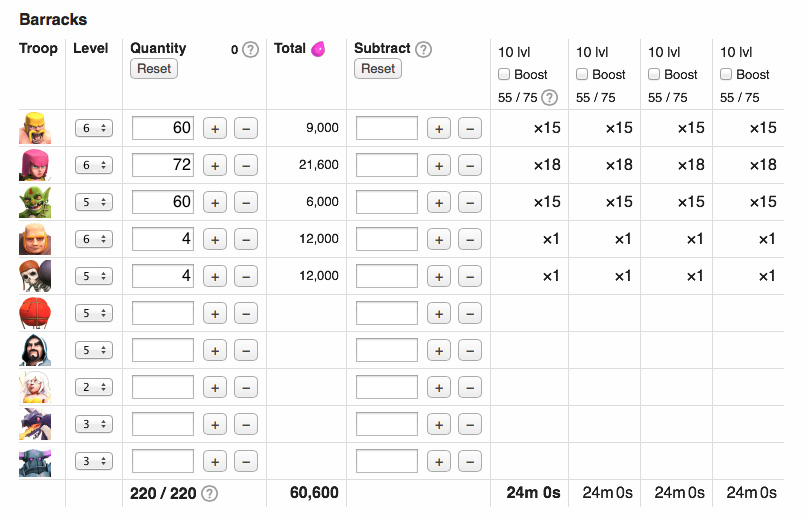Click the Balloon quantity input field
The width and height of the screenshot is (807, 519).
pos(163,313)
